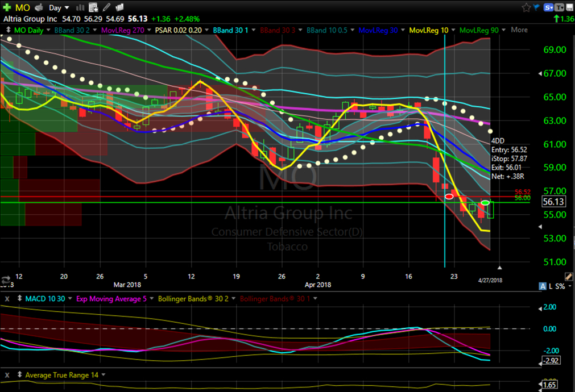
Task: Click the add indicator grid icon
Action: click(x=93, y=7)
